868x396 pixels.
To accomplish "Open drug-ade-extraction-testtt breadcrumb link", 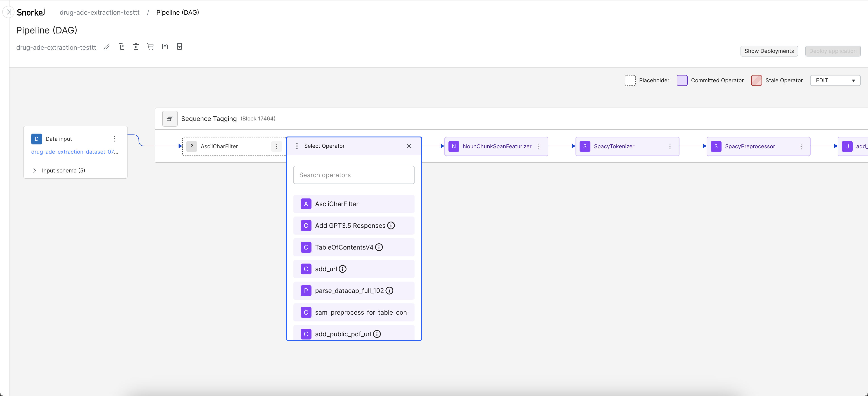I will click(99, 12).
